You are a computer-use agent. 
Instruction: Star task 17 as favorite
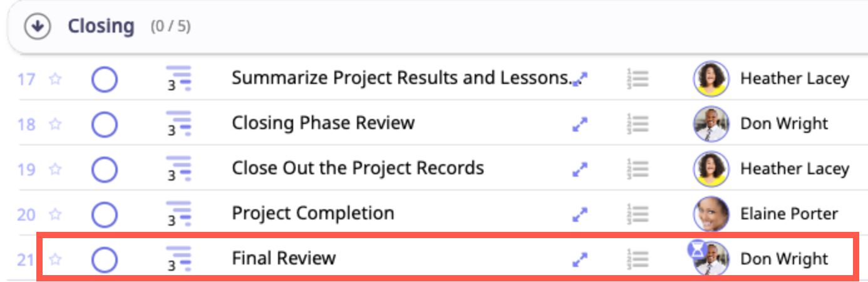click(x=56, y=79)
